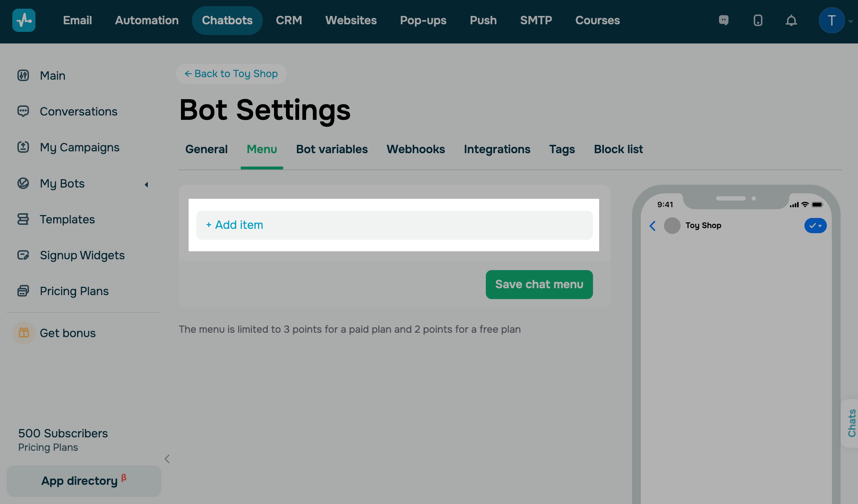Click the mobile phone icon in the header

coord(758,20)
